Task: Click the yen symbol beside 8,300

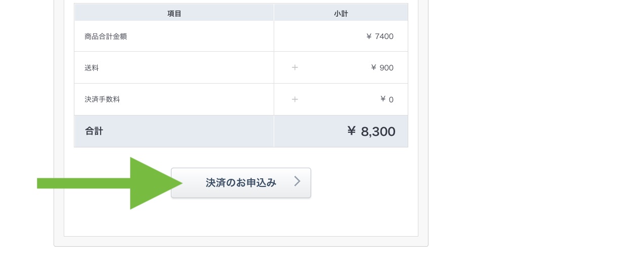Action: click(x=352, y=131)
